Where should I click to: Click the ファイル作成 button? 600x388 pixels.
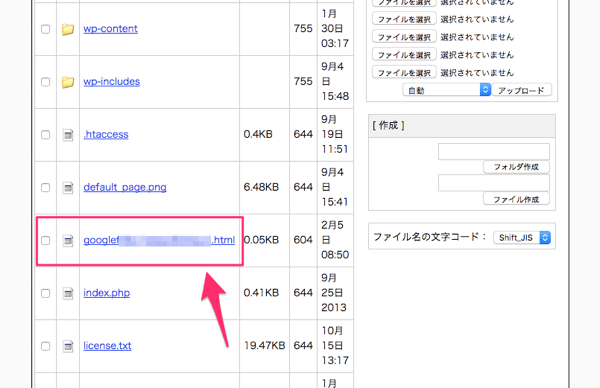(x=516, y=199)
